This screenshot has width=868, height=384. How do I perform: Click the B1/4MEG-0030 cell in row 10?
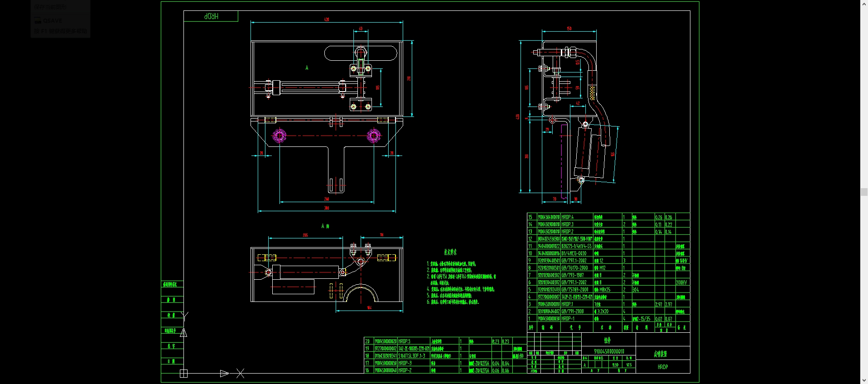click(574, 253)
